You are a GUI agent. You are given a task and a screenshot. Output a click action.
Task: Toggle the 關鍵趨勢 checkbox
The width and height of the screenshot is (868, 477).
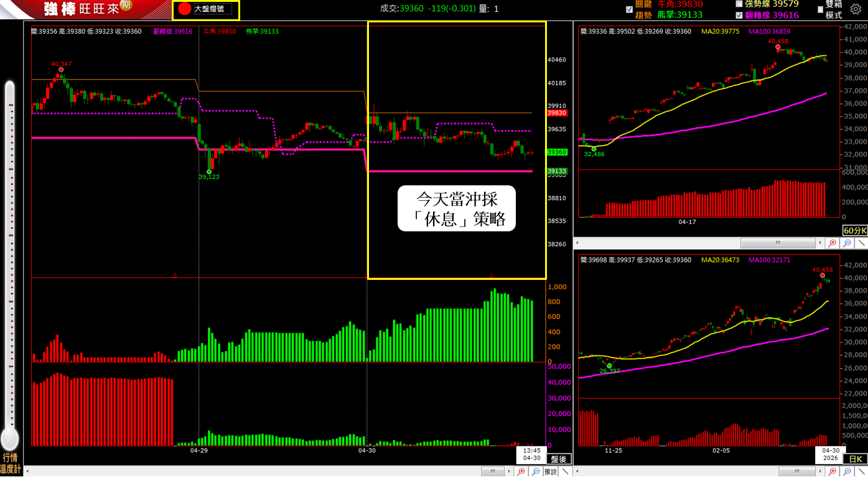coord(630,9)
